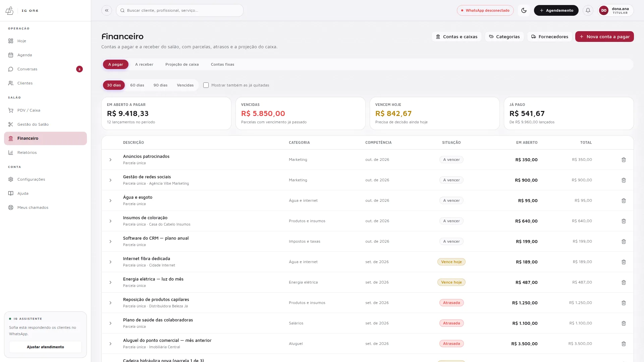Viewport: 644px width, 362px height.
Task: Delete the Gestão de redes sociais entry
Action: coord(624,180)
